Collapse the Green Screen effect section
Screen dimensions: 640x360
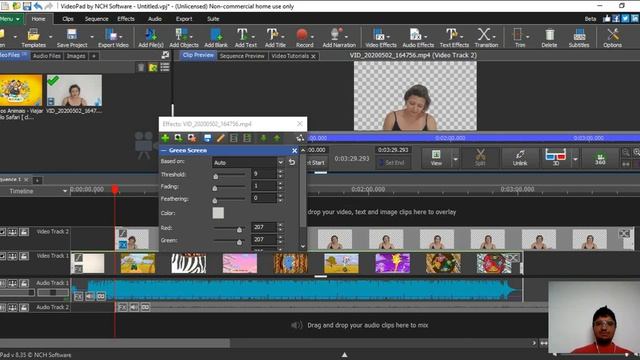click(164, 151)
